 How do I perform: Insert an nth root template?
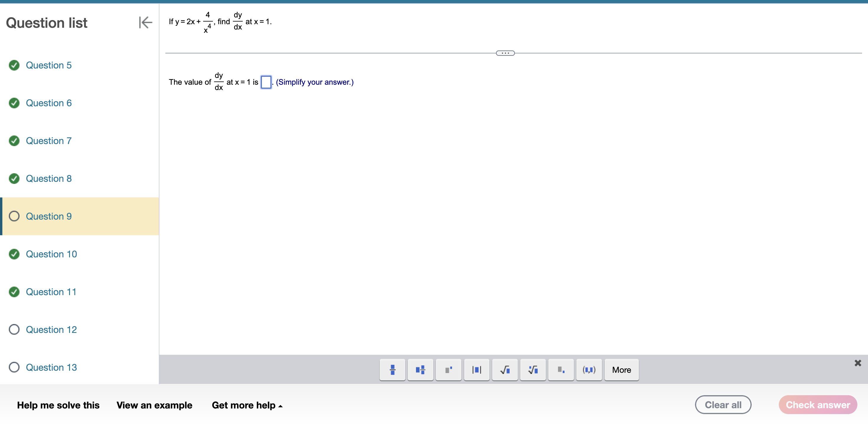[x=532, y=370]
